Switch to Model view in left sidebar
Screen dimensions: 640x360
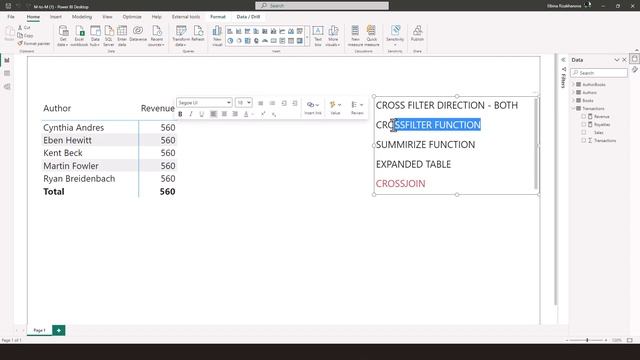coord(7,87)
